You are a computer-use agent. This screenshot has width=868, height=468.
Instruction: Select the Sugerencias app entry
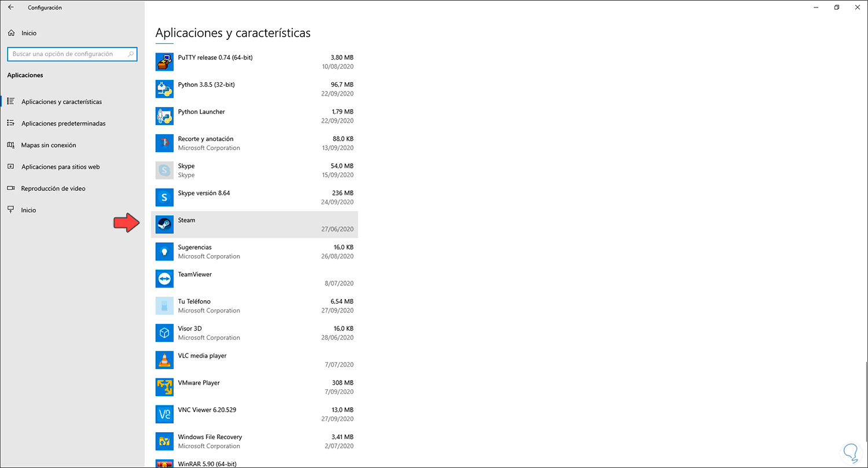click(x=255, y=252)
